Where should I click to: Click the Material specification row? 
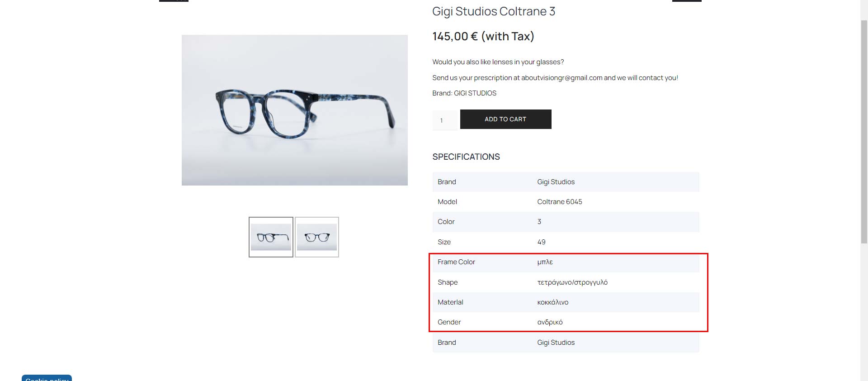pyautogui.click(x=566, y=302)
